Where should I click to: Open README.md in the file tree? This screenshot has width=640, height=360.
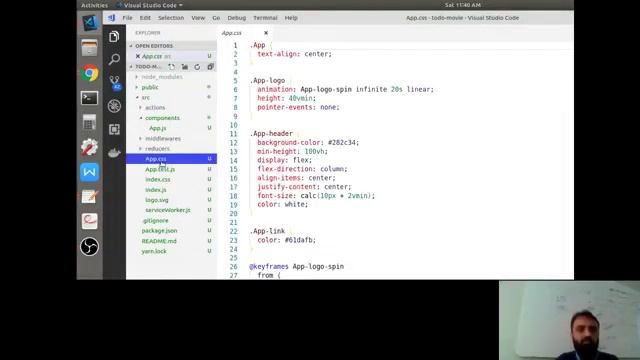159,241
